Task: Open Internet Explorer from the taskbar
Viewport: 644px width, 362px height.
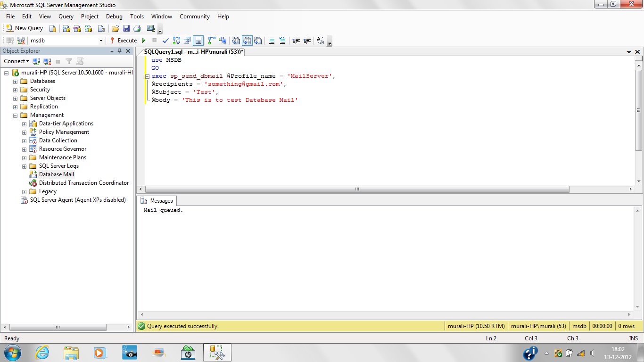Action: (x=42, y=353)
